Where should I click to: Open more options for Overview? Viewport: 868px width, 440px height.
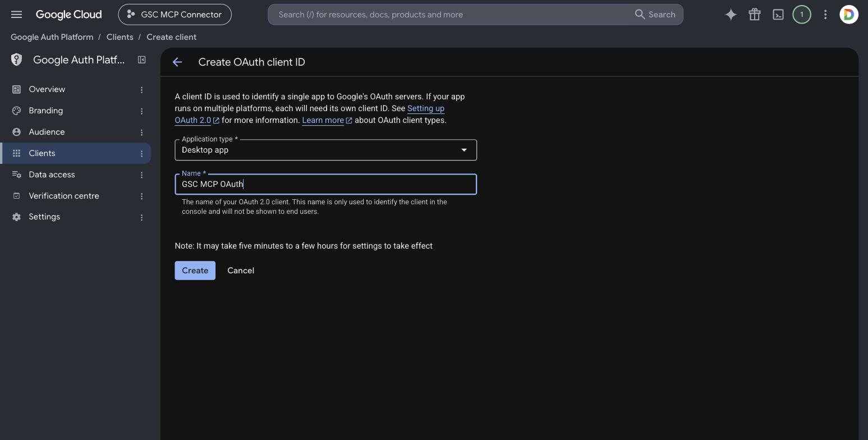click(141, 90)
